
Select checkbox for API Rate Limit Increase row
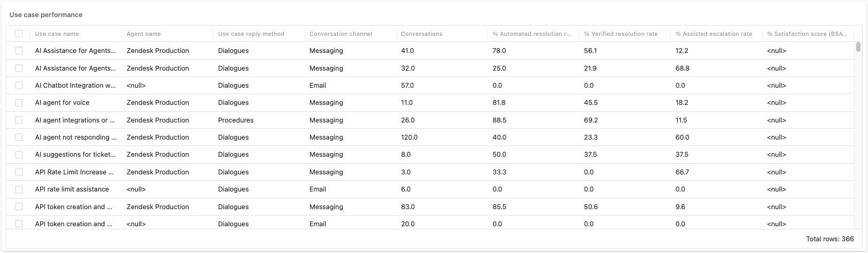tap(19, 172)
